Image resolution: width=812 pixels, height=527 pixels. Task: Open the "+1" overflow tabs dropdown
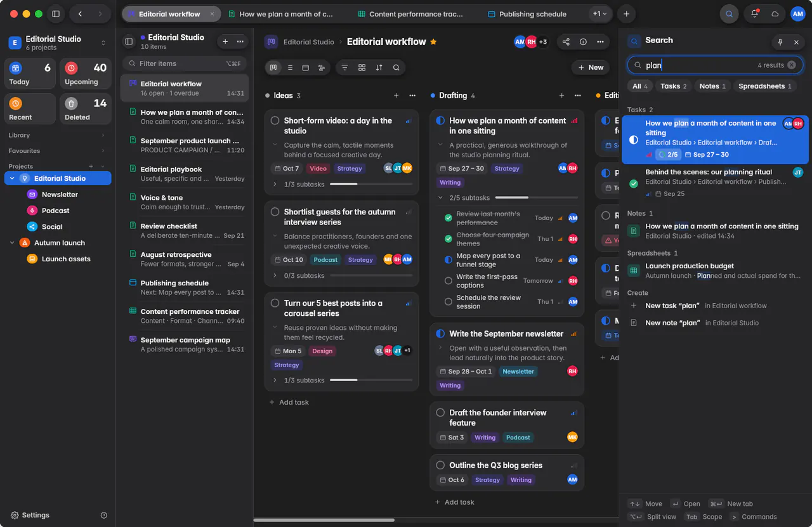[599, 14]
